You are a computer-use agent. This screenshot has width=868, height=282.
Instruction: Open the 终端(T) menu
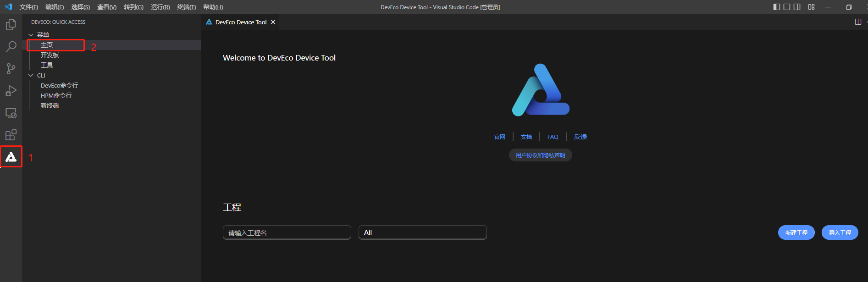point(187,7)
